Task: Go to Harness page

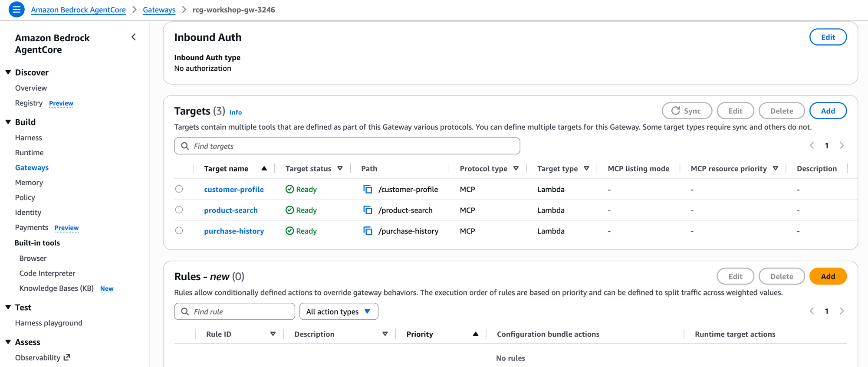Action: (29, 138)
